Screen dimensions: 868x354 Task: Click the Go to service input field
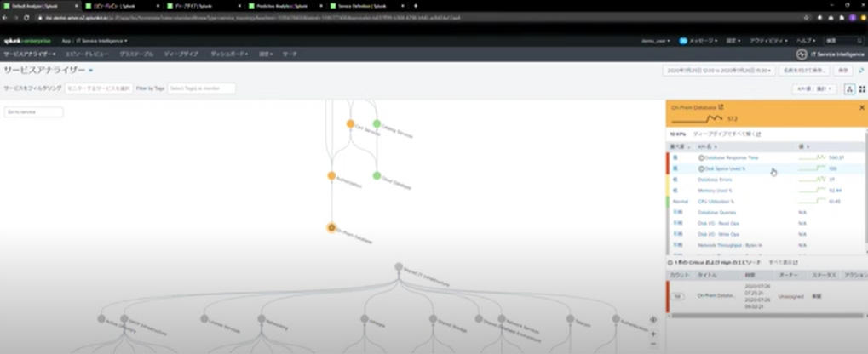click(34, 111)
